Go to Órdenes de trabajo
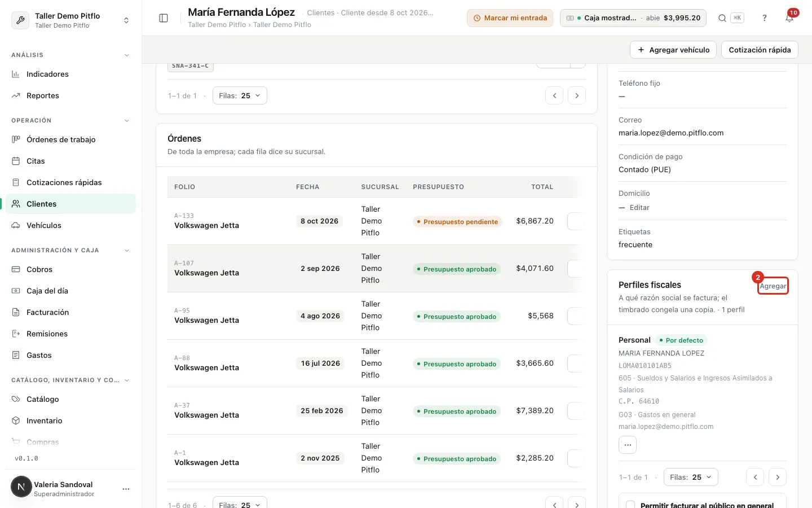 tap(71, 139)
